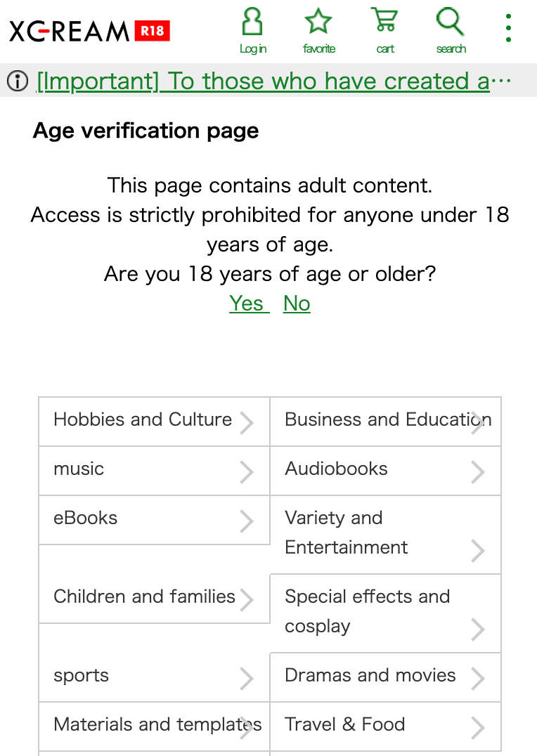The height and width of the screenshot is (756, 537).
Task: Expand the Audiobooks category chevron
Action: 478,471
